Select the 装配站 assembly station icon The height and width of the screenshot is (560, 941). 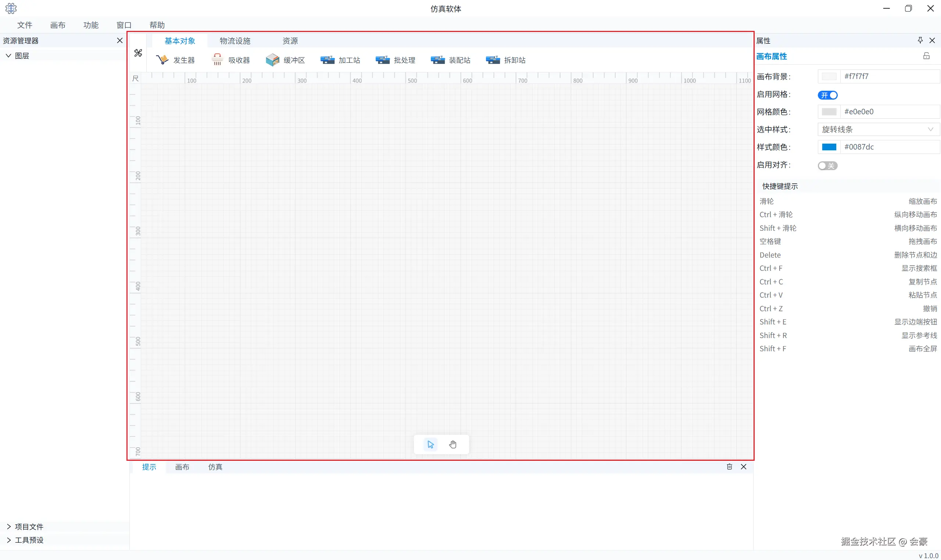437,60
